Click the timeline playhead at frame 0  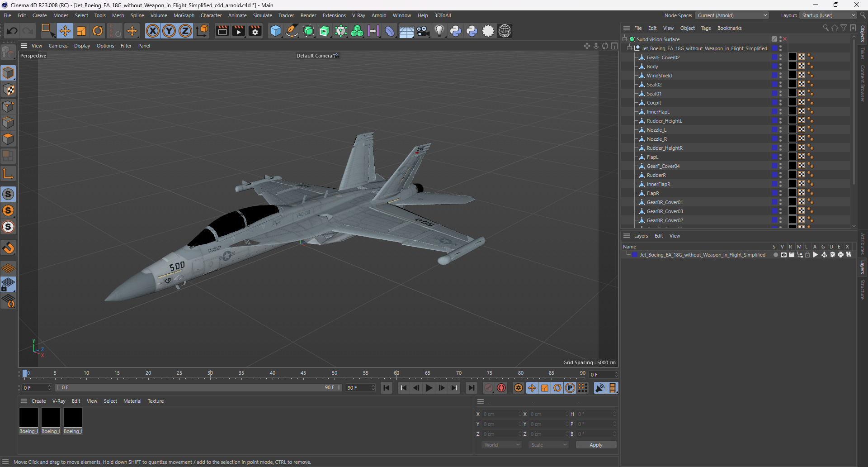(25, 374)
